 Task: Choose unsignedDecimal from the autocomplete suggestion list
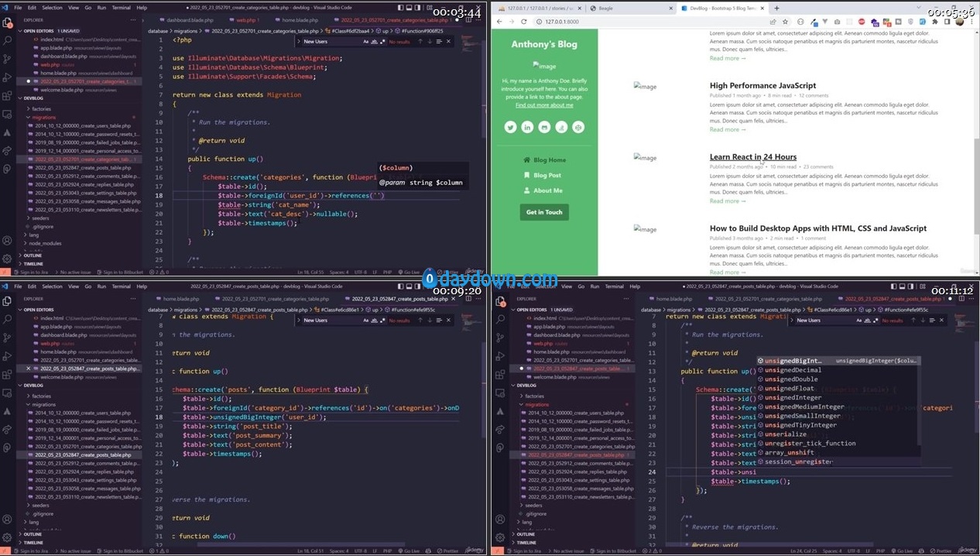pos(793,370)
